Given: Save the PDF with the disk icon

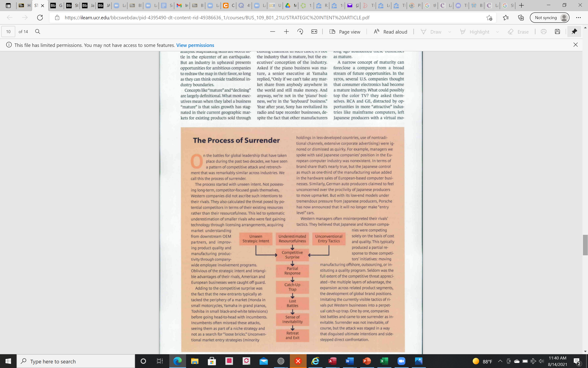Looking at the screenshot, I should pos(557,32).
